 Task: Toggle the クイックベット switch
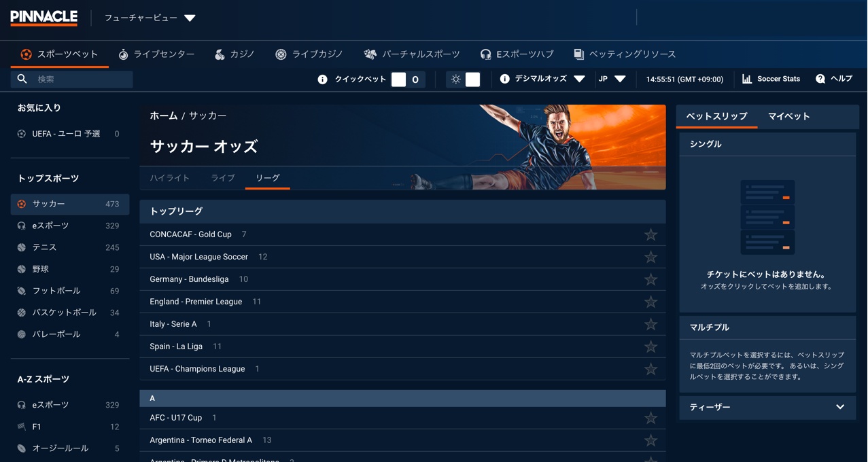pos(408,79)
